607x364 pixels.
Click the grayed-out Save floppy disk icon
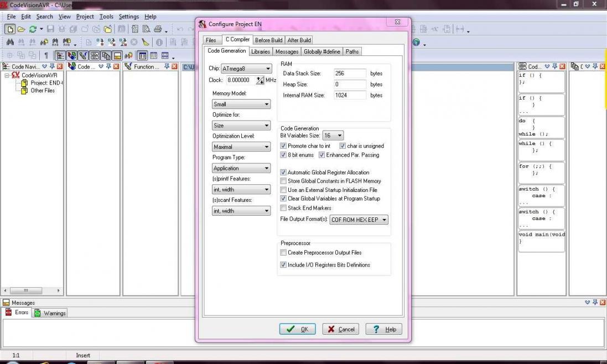point(50,29)
